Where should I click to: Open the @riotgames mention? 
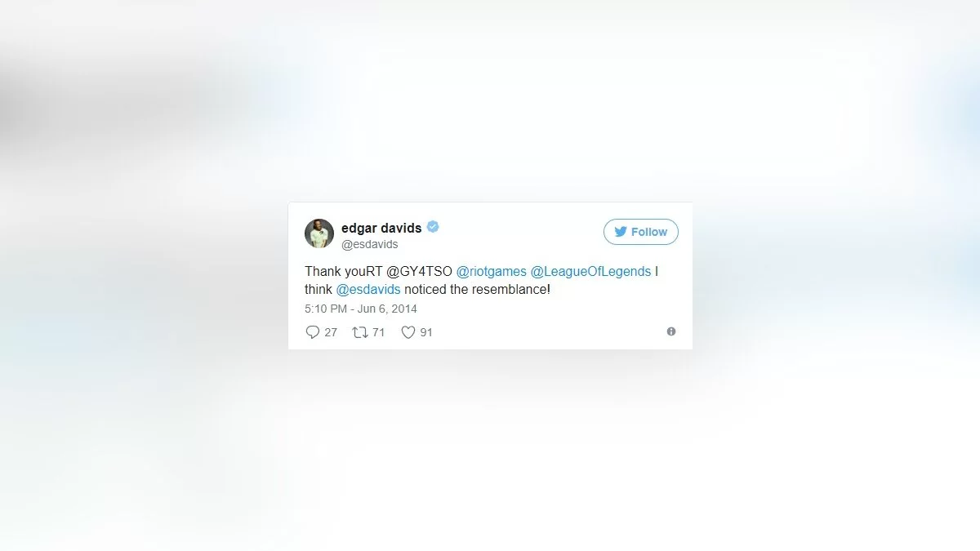tap(492, 272)
